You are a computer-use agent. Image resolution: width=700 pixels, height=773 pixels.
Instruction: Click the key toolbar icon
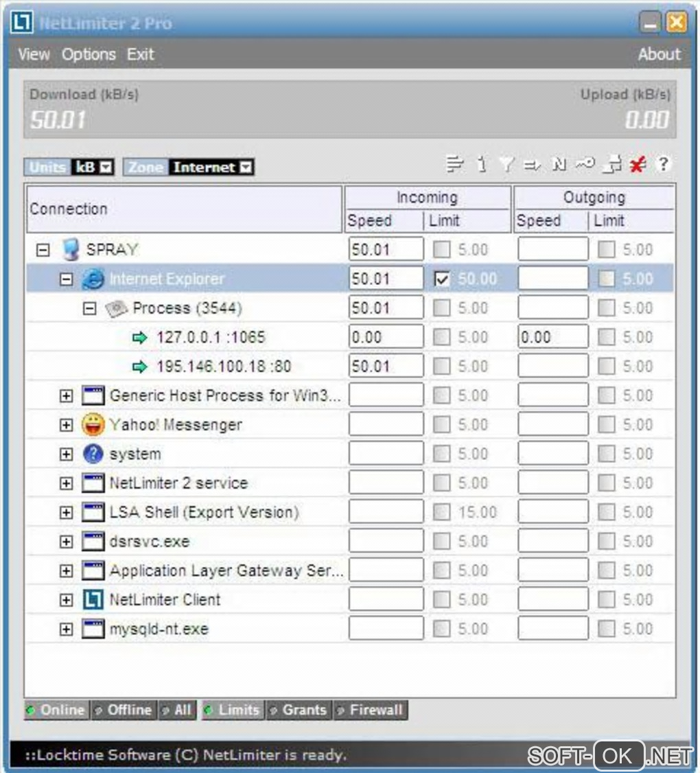click(585, 163)
